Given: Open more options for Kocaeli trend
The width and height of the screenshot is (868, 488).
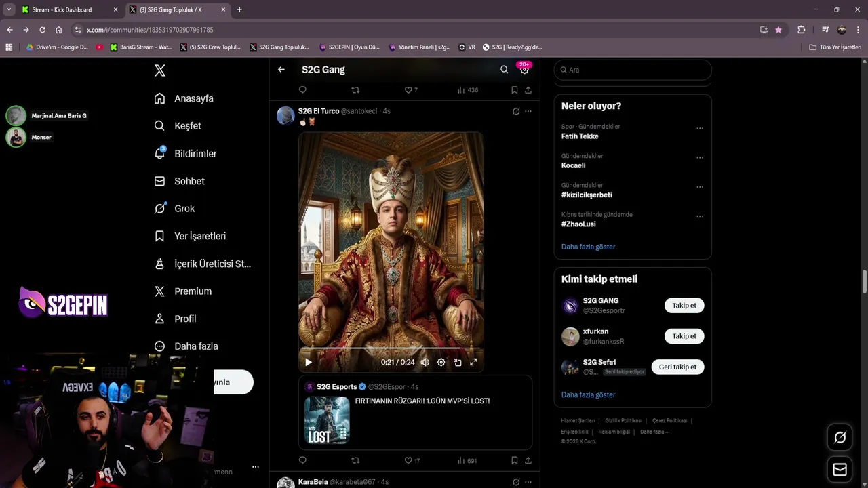Looking at the screenshot, I should point(700,157).
